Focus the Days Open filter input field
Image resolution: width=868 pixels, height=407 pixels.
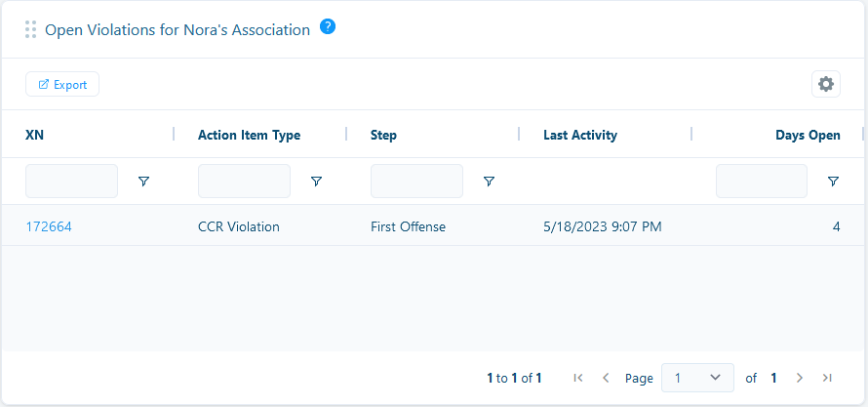click(x=762, y=182)
